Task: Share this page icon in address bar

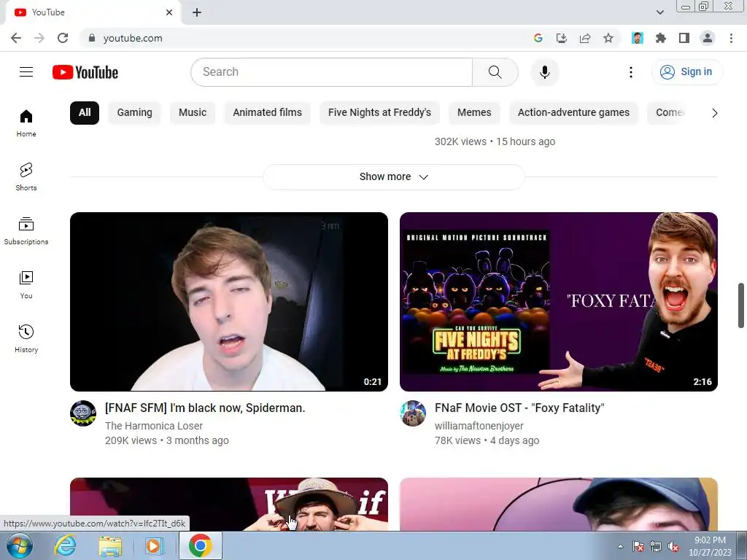Action: (x=585, y=38)
